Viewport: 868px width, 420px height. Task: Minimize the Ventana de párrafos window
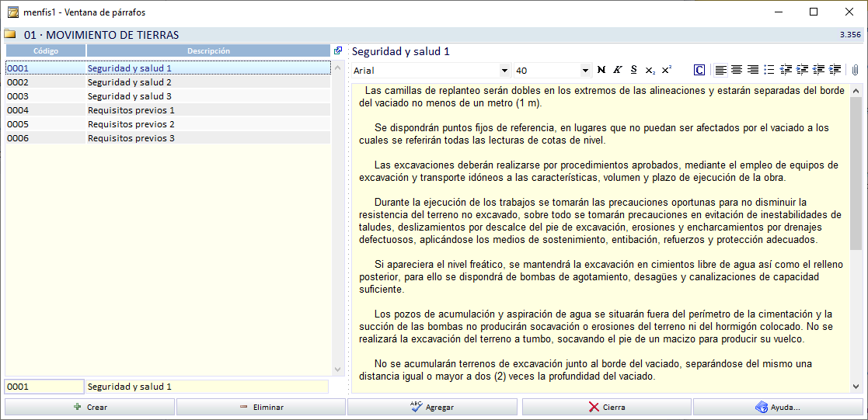pyautogui.click(x=779, y=12)
